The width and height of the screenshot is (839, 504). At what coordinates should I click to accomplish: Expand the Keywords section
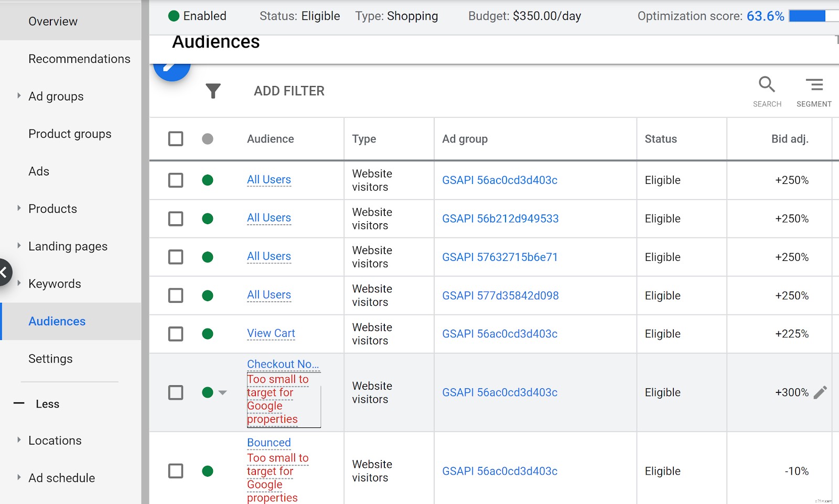coord(18,283)
